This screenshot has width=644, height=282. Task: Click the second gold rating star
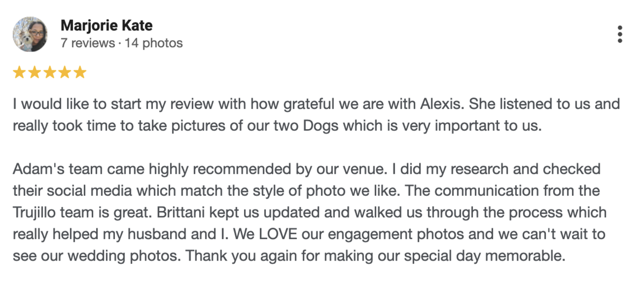pos(34,72)
